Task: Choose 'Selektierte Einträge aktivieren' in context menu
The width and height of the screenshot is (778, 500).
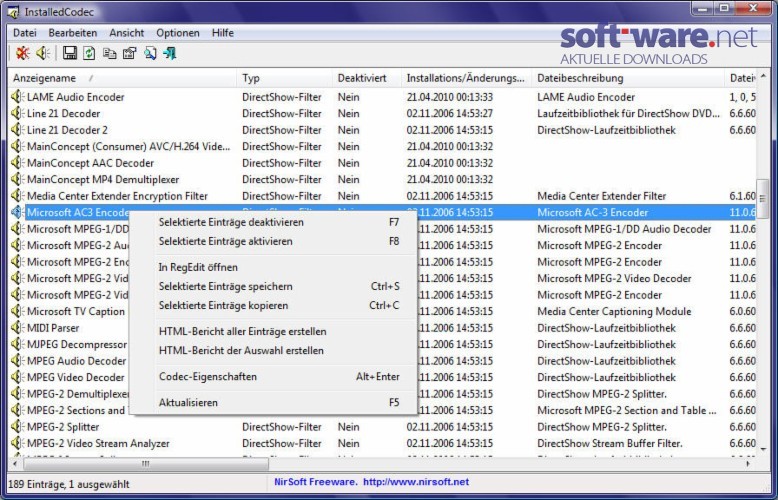Action: pyautogui.click(x=273, y=242)
